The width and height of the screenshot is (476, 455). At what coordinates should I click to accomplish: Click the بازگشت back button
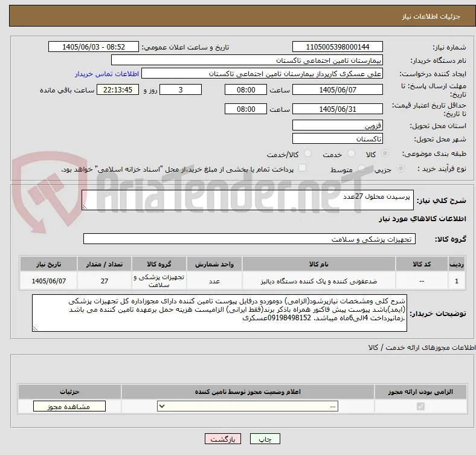[x=223, y=439]
